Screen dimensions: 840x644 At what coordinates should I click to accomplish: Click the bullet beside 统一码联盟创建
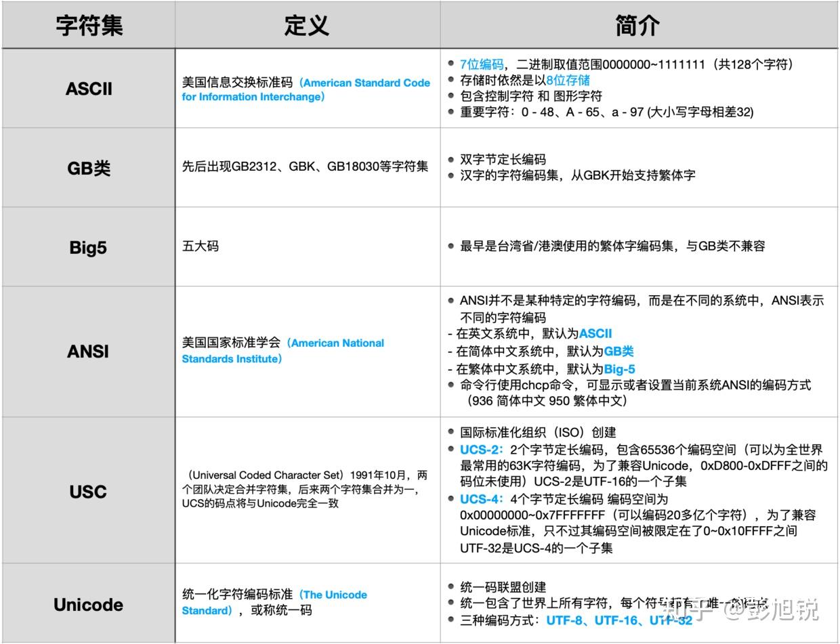450,586
